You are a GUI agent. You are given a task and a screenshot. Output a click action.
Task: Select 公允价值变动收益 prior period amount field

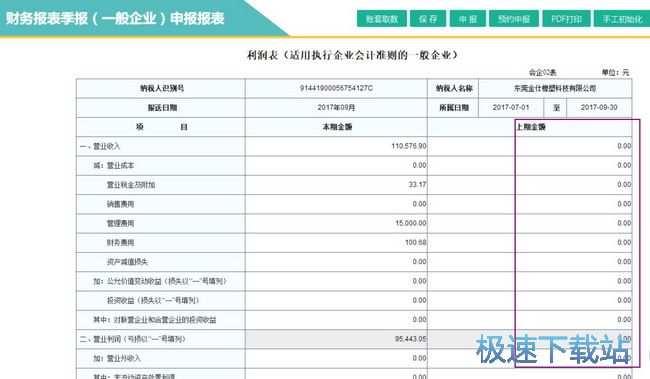coord(530,281)
